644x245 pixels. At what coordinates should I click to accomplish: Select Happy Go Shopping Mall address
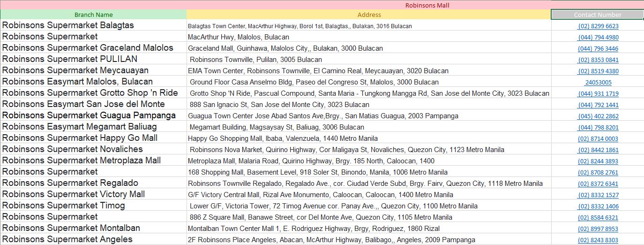(369, 138)
